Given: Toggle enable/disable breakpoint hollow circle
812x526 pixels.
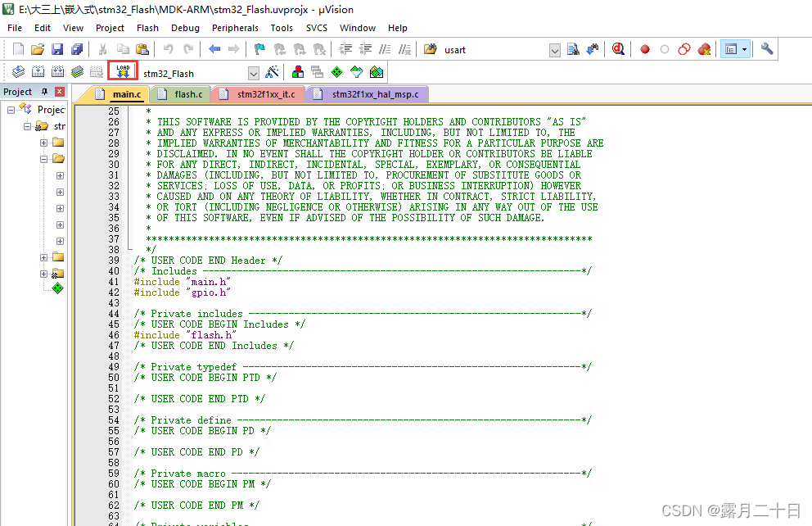Looking at the screenshot, I should pos(665,49).
